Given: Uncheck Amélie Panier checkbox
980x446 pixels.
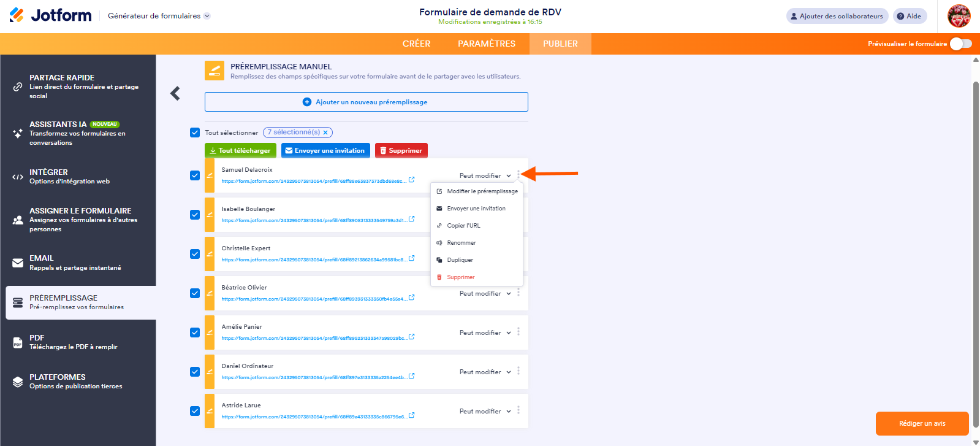Looking at the screenshot, I should [195, 333].
